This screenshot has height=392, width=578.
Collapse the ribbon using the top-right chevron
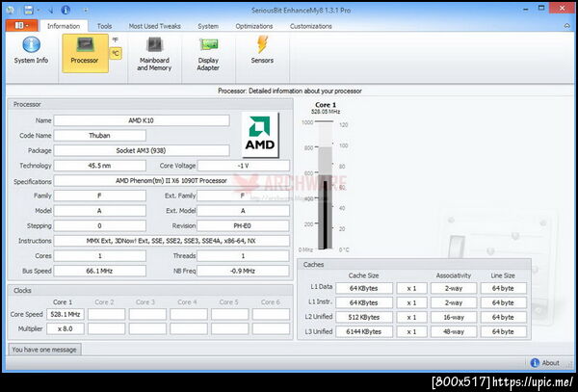[x=566, y=26]
